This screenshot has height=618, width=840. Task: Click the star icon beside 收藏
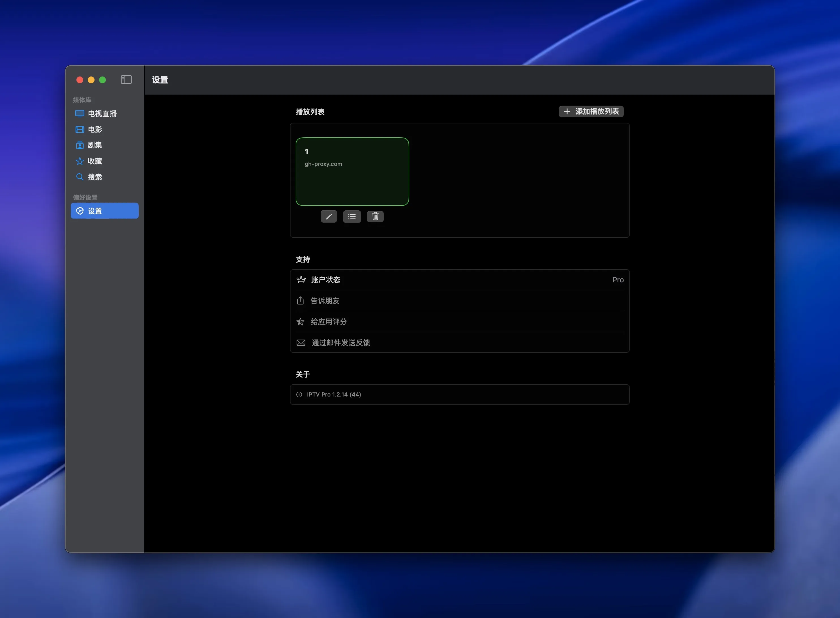[80, 161]
